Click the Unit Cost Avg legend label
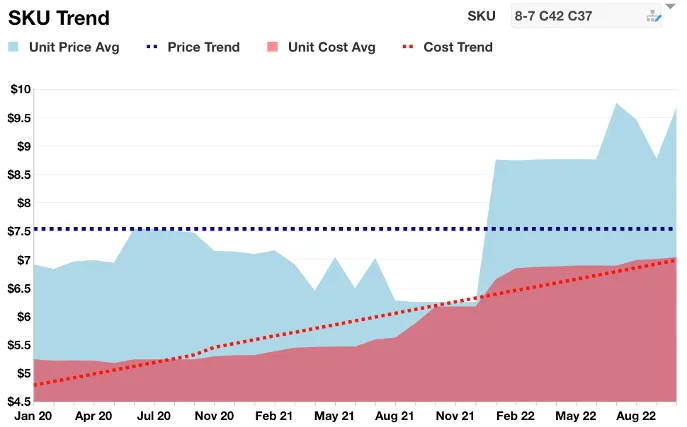 [x=332, y=47]
